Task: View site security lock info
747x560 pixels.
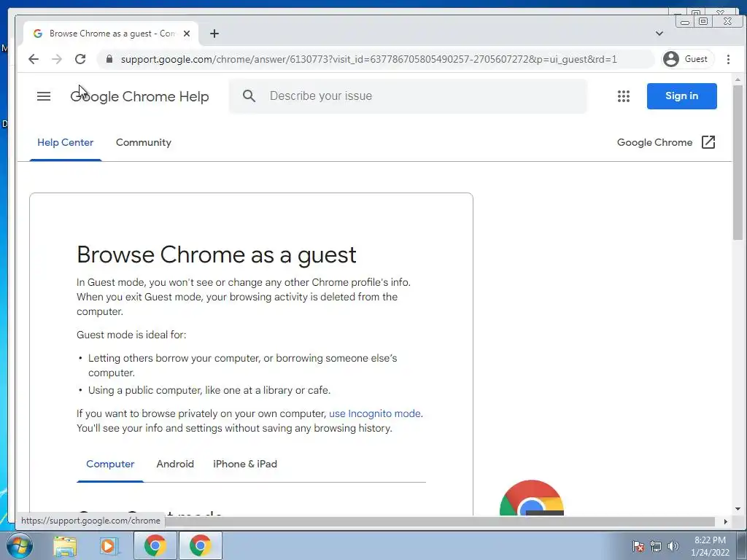Action: (109, 59)
